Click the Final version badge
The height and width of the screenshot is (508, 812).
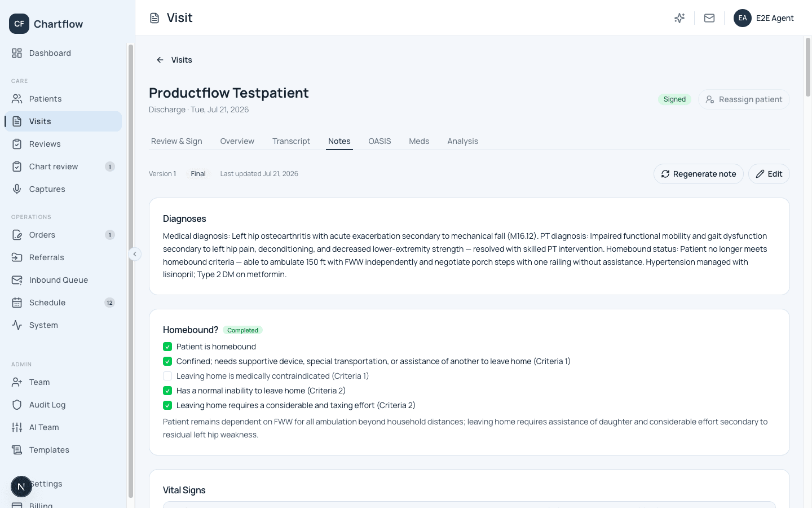point(198,174)
